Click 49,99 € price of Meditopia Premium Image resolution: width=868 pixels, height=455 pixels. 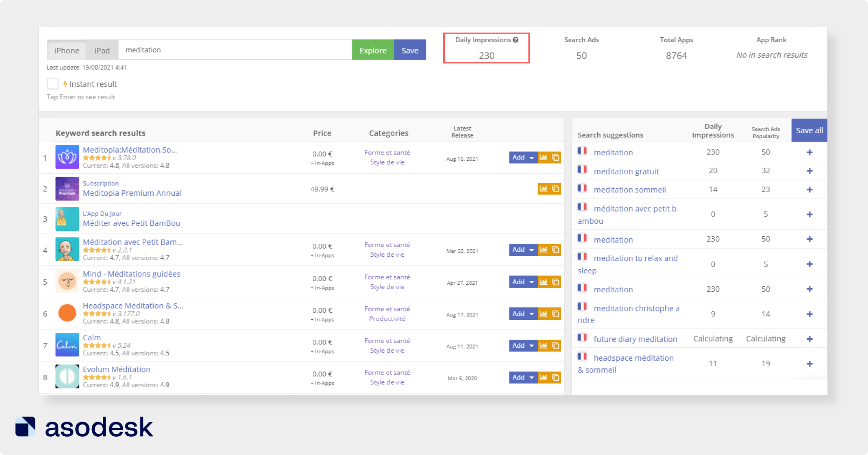pos(322,189)
